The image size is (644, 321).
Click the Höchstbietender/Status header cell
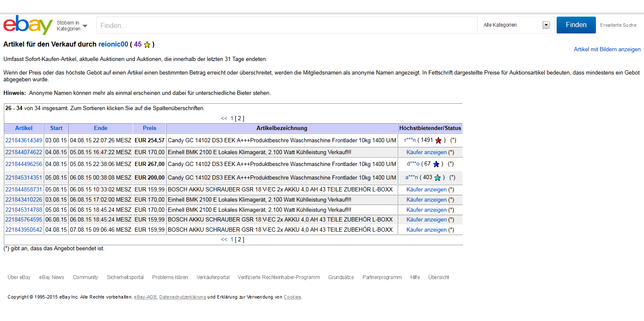point(430,128)
